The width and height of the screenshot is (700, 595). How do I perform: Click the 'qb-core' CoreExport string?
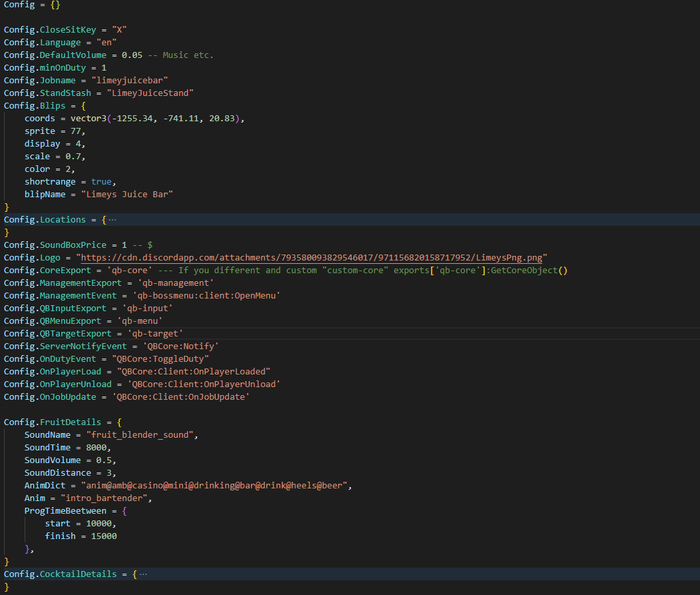[x=129, y=271]
